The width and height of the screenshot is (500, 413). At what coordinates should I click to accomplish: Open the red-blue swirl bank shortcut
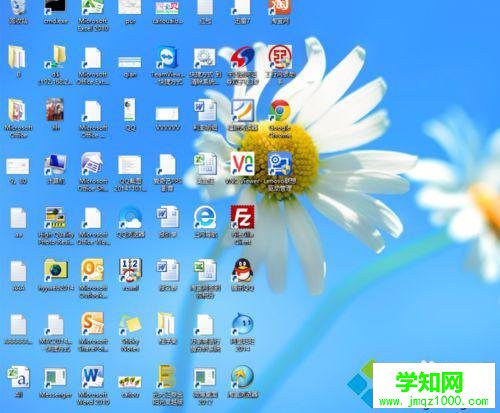tap(242, 58)
